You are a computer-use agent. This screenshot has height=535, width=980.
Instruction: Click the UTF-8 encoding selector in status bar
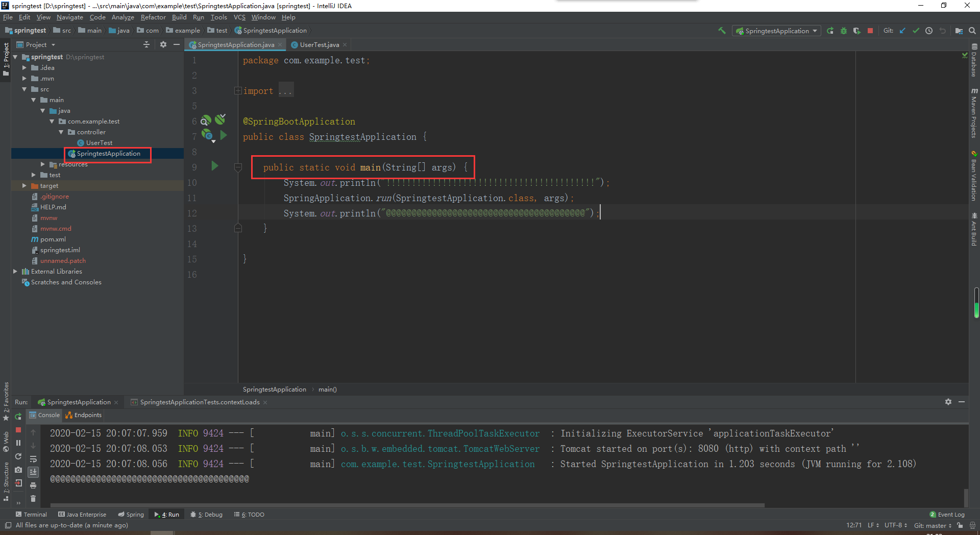(896, 525)
